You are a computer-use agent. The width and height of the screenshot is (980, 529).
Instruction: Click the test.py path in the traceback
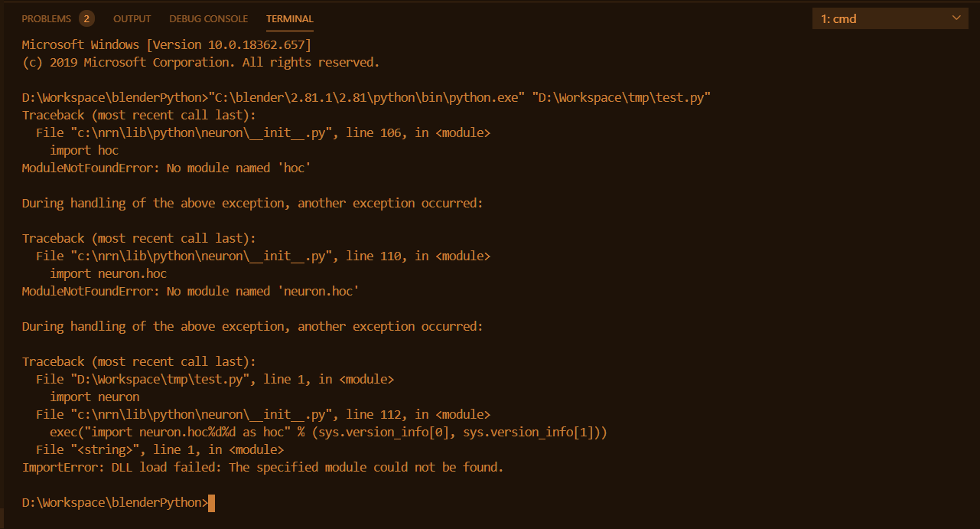click(161, 378)
